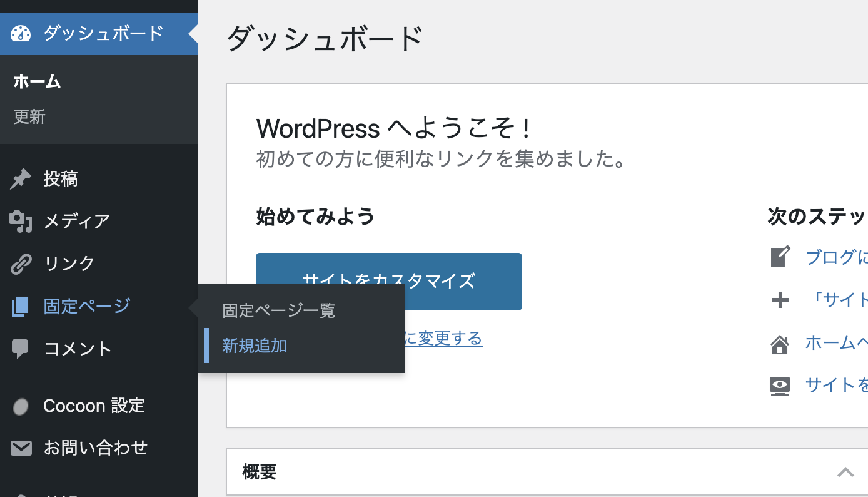Click the house icon beside ホーム link

[780, 344]
